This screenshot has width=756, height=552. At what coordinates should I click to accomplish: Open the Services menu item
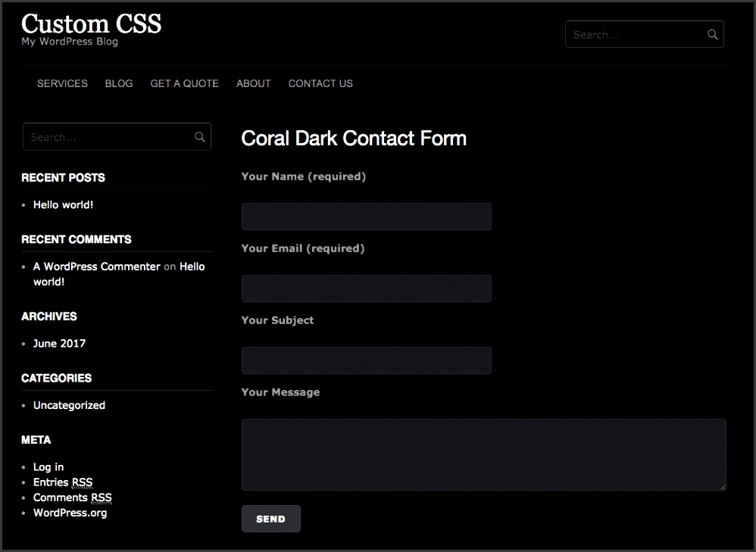[62, 83]
